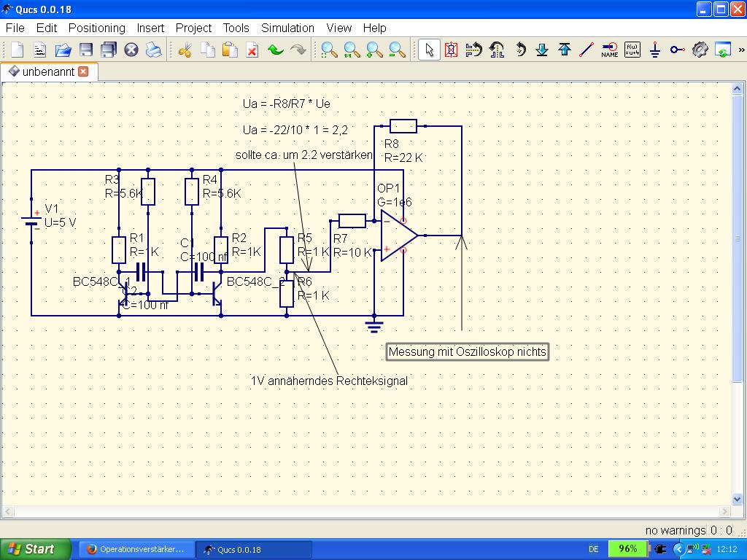Select the OP1 op-amp symbol

point(398,236)
